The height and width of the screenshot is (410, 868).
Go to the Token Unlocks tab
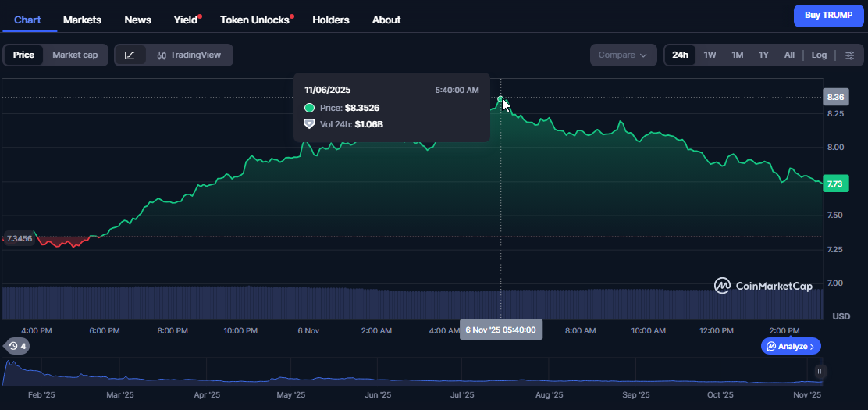click(254, 20)
